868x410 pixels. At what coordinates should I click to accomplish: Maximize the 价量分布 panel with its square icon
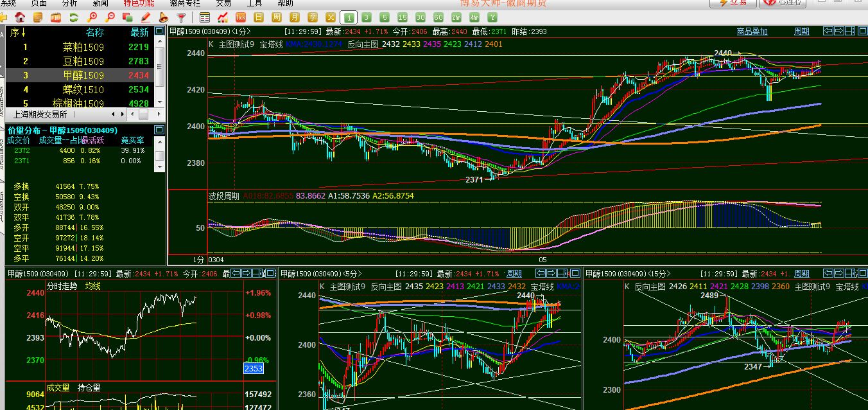point(160,129)
